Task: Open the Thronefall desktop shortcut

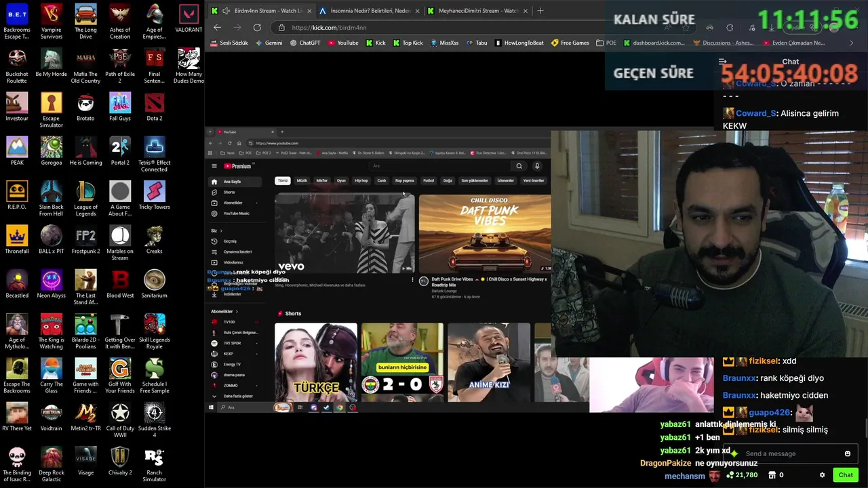Action: [x=17, y=240]
